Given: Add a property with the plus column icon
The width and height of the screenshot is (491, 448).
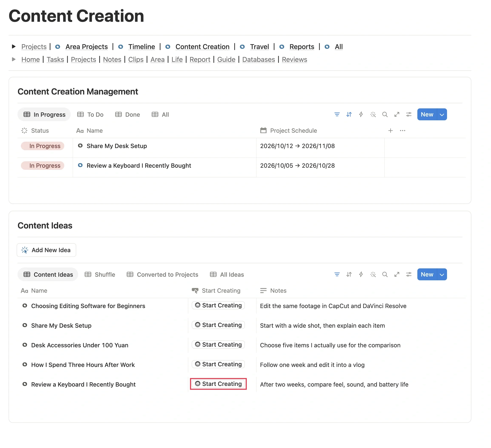Looking at the screenshot, I should [390, 131].
